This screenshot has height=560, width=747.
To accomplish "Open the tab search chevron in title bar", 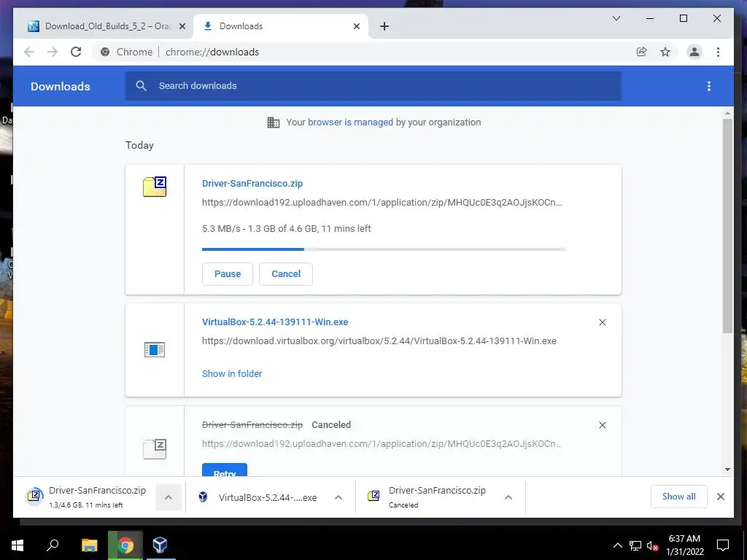I will point(616,18).
